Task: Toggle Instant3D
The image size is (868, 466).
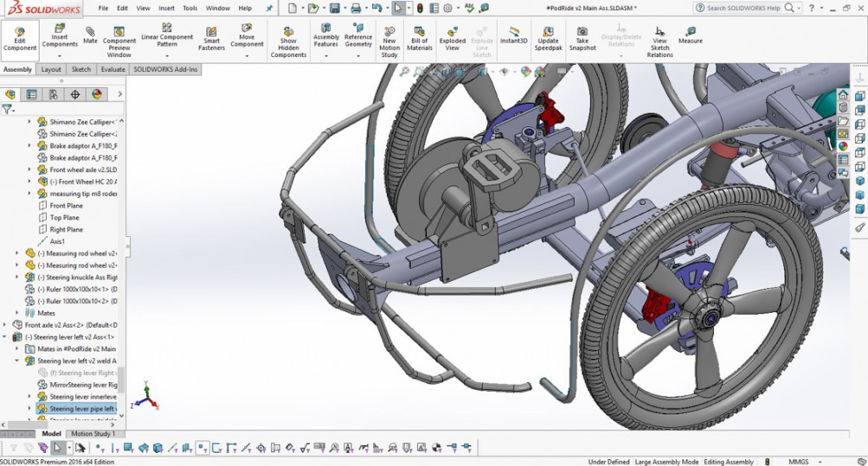Action: tap(514, 36)
